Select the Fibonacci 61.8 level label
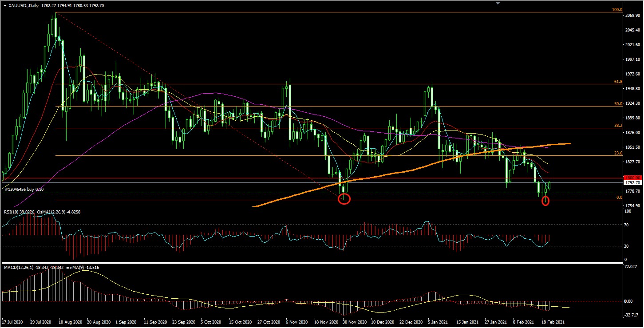The image size is (644, 328). coord(618,81)
